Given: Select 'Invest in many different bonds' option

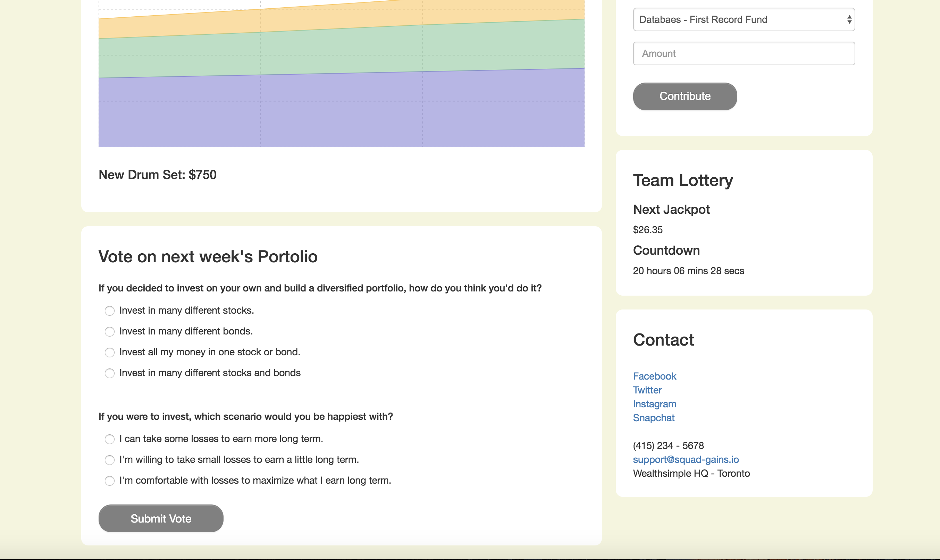Looking at the screenshot, I should click(x=109, y=332).
